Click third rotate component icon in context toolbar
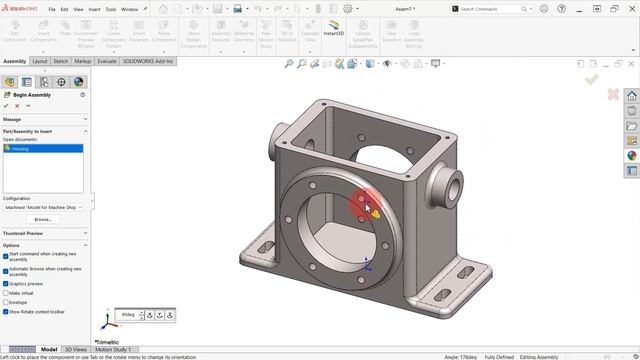The image size is (640, 360). pos(169,315)
